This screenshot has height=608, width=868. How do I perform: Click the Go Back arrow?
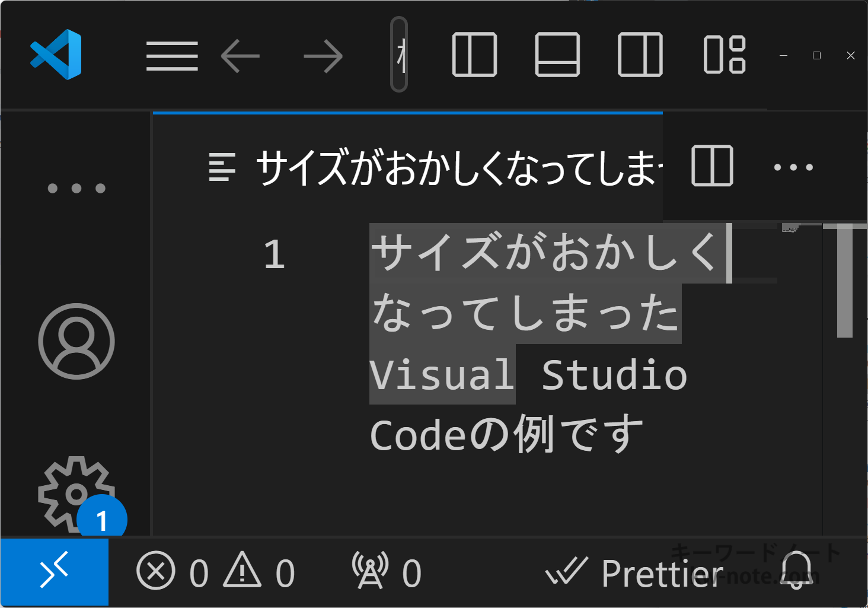pos(240,56)
